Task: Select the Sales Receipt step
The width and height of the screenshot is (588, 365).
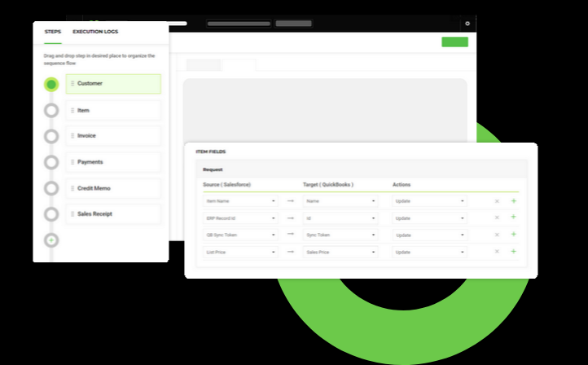Action: tap(113, 213)
